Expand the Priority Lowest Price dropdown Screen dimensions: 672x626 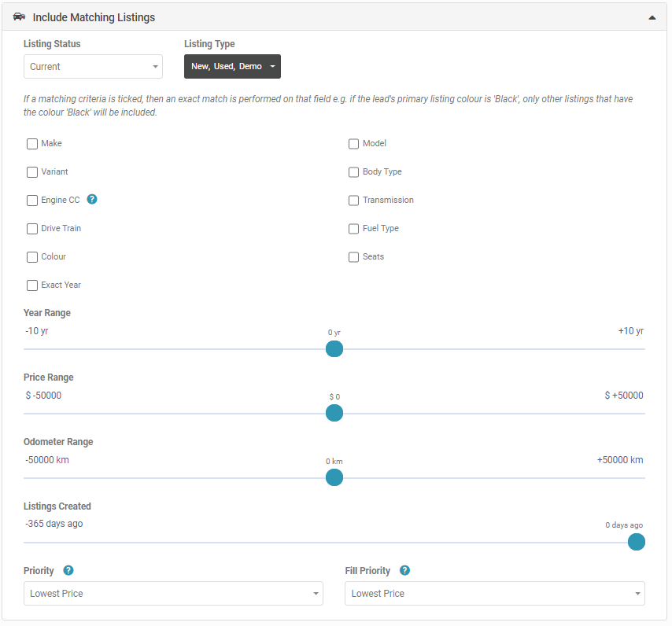pos(173,594)
